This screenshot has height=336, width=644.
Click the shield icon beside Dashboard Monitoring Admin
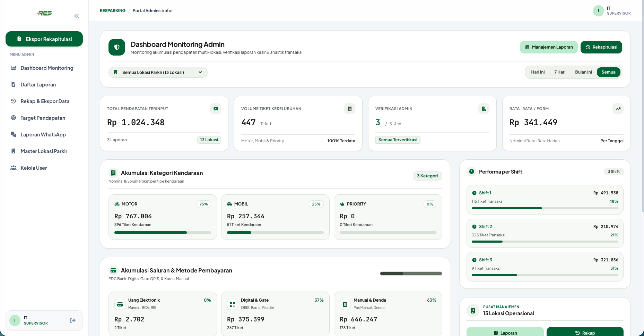point(117,47)
